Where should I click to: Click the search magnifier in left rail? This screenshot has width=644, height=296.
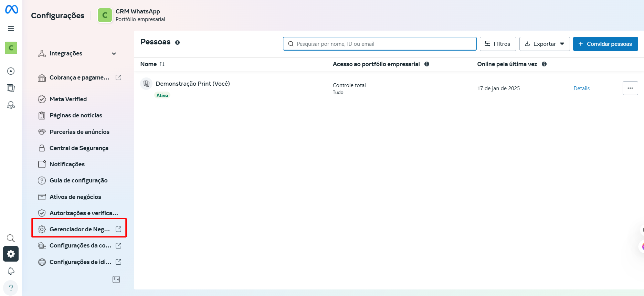click(11, 238)
